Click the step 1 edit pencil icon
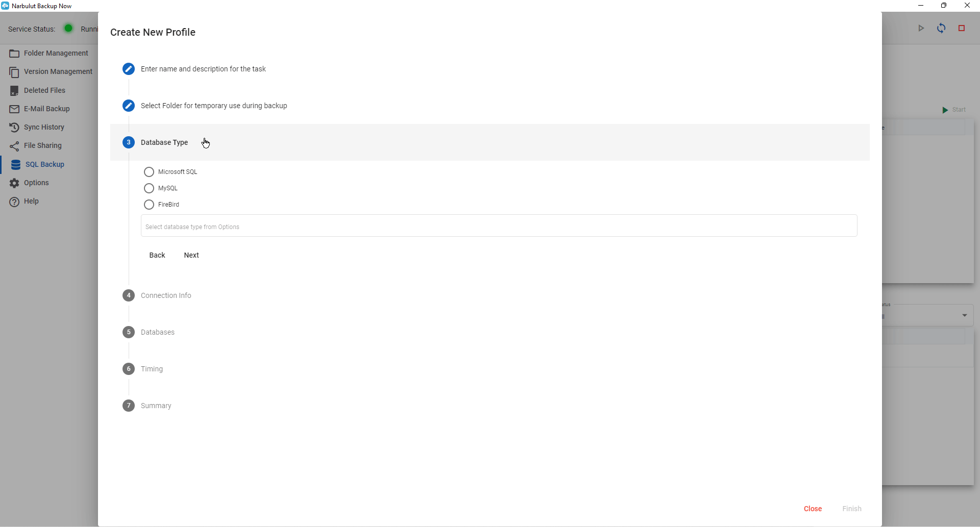 pyautogui.click(x=129, y=69)
